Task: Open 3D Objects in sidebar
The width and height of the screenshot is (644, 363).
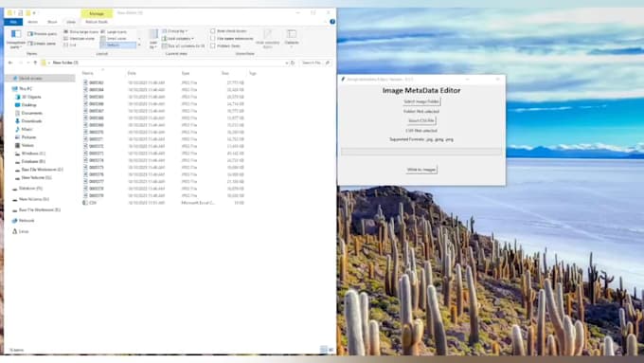Action: point(27,97)
